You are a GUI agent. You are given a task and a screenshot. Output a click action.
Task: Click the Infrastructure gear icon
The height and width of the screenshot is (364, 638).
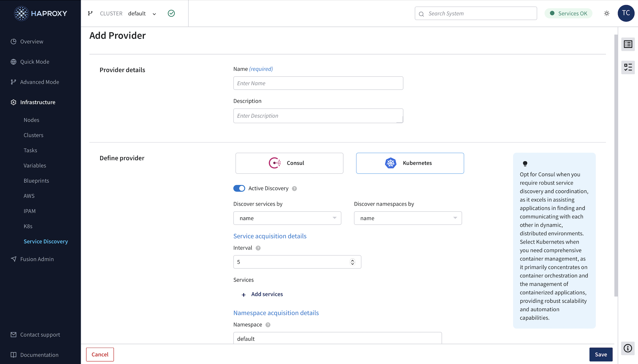point(13,102)
